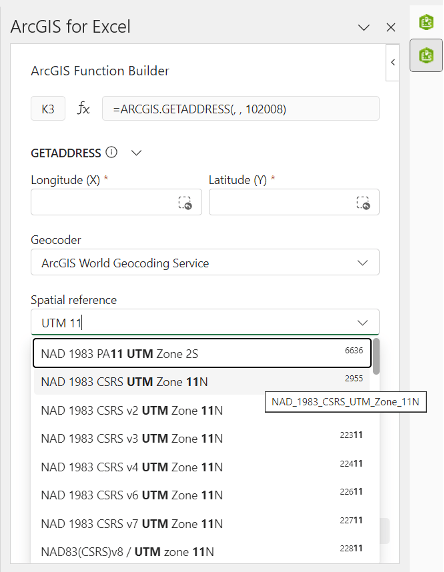Click the fx function icon
Screen dimensions: 444x572
click(84, 109)
